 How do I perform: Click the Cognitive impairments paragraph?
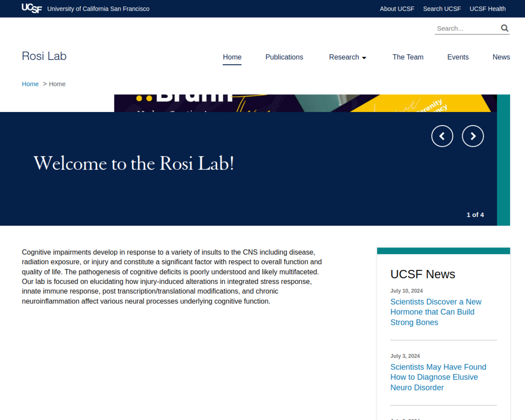pos(172,277)
